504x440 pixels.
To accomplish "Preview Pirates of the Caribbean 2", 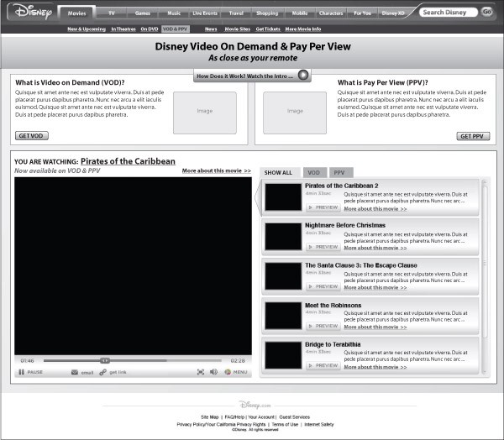I will [x=323, y=207].
